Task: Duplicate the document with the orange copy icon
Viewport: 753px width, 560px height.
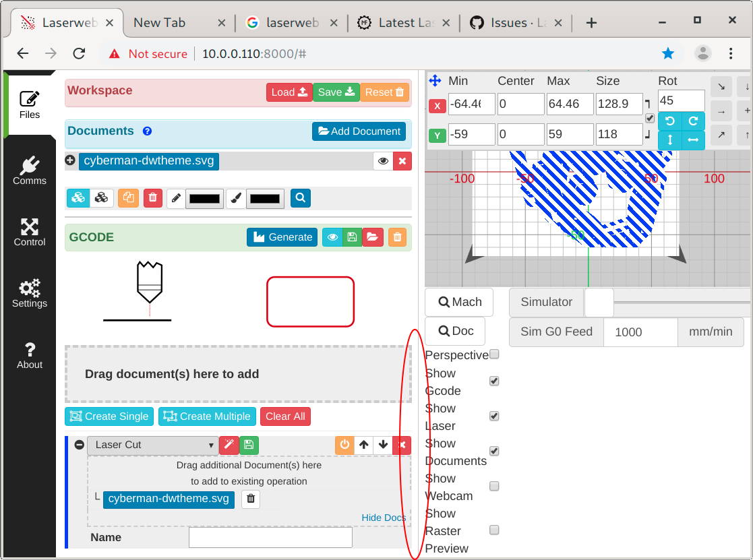Action: tap(128, 197)
